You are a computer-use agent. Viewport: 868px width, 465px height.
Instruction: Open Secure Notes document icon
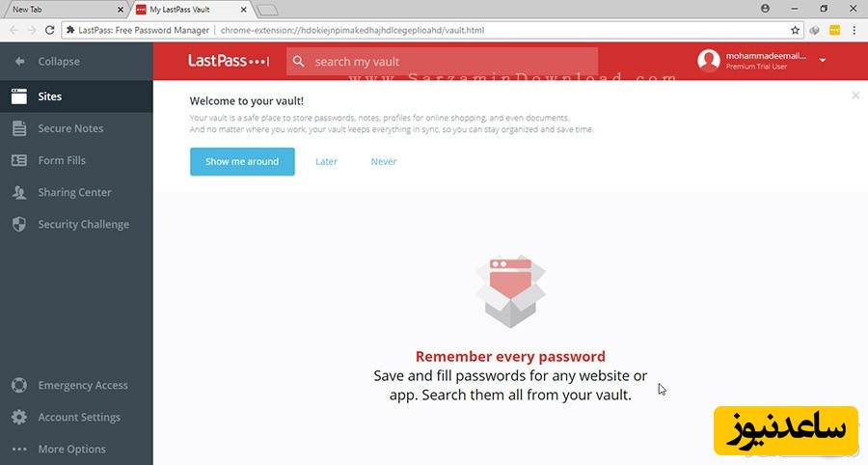pos(19,128)
